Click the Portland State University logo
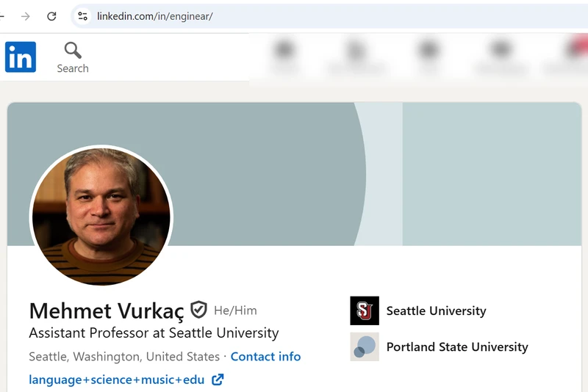Screen dimensions: 588x392 coord(365,346)
